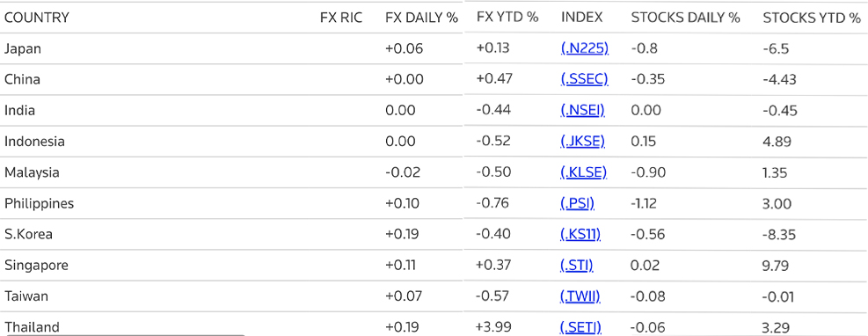The height and width of the screenshot is (336, 868).
Task: Select the Japan country cell
Action: point(23,48)
